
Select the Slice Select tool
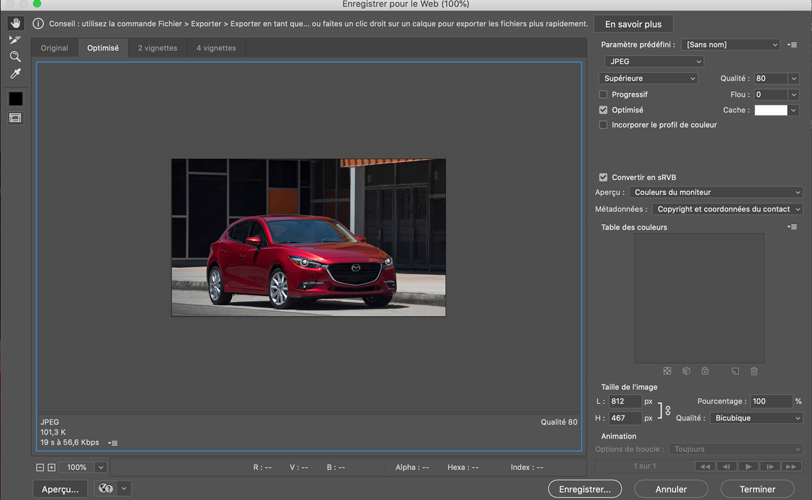click(x=15, y=40)
